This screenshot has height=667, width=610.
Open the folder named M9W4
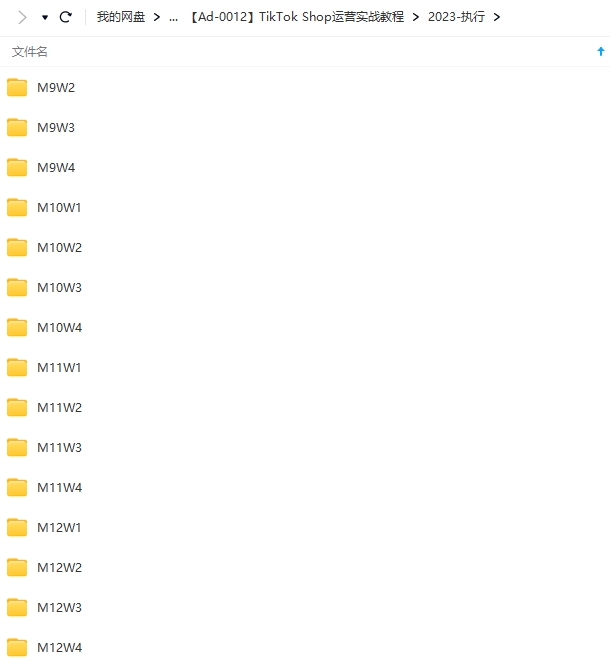(56, 167)
